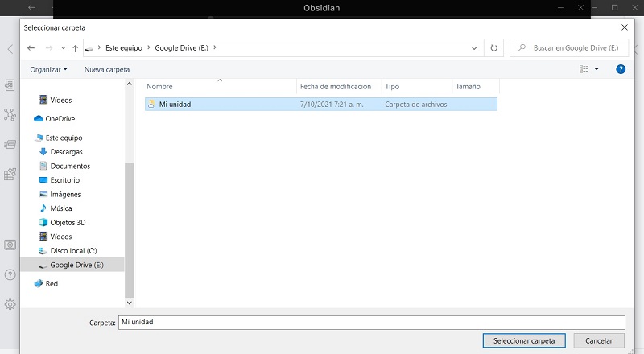Open Vídeos under Este equipo
Image resolution: width=644 pixels, height=354 pixels.
click(x=61, y=237)
